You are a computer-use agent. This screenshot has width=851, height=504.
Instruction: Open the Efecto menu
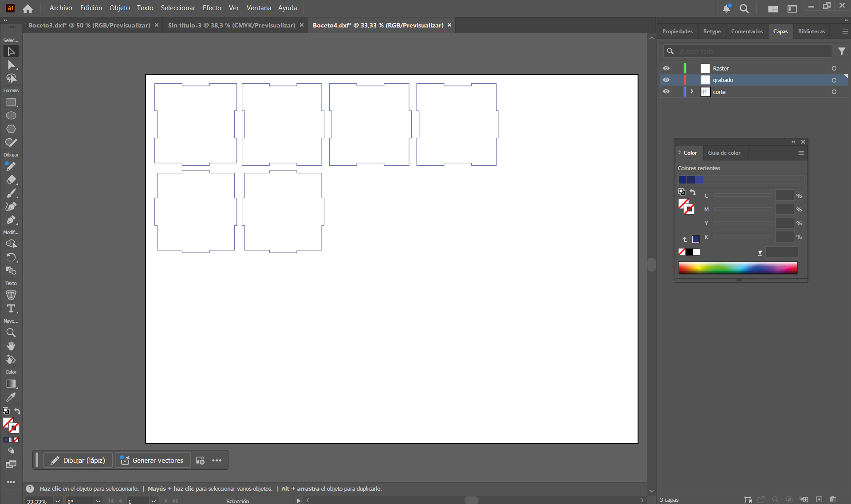[212, 8]
